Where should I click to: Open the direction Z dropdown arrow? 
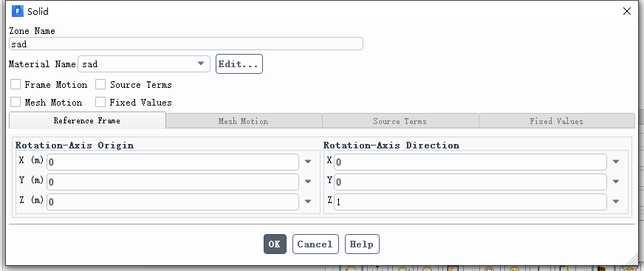[616, 202]
